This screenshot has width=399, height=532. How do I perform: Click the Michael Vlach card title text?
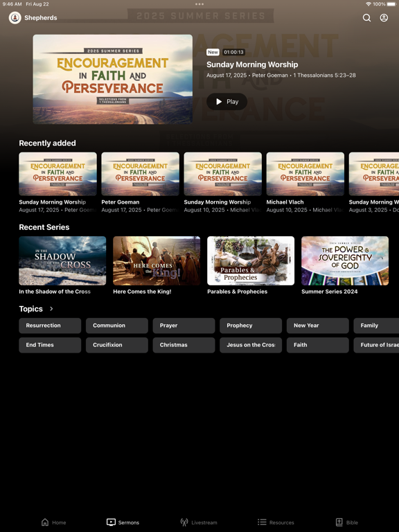point(285,202)
